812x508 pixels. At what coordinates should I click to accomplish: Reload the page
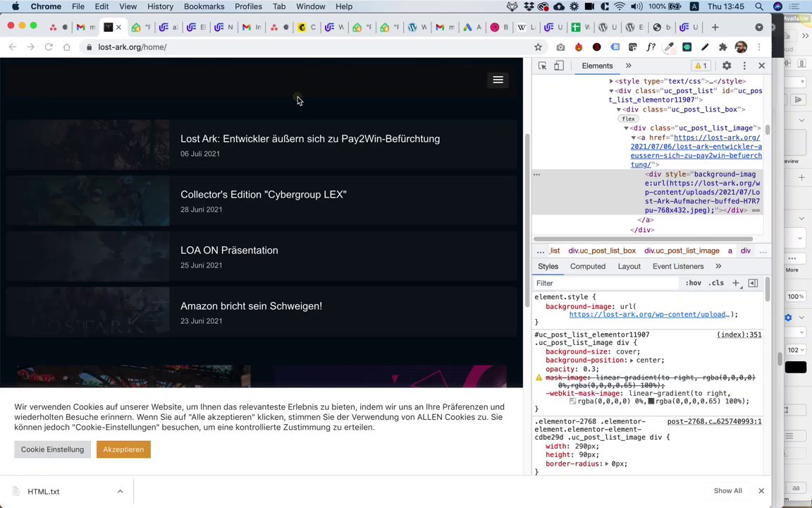pyautogui.click(x=49, y=47)
